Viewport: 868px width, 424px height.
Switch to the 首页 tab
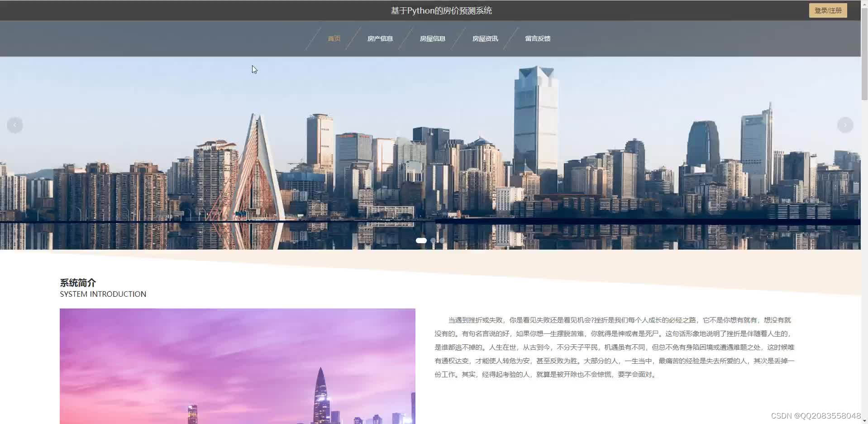coord(334,39)
